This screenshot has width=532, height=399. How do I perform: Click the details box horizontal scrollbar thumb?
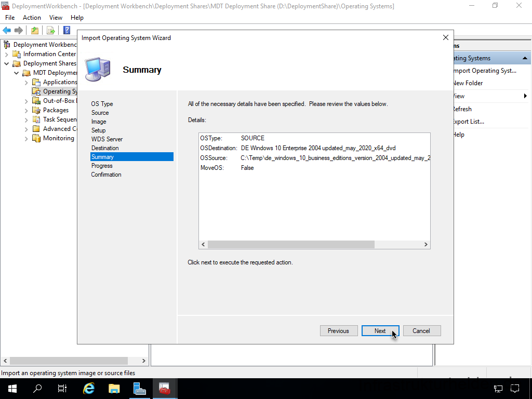coord(291,244)
